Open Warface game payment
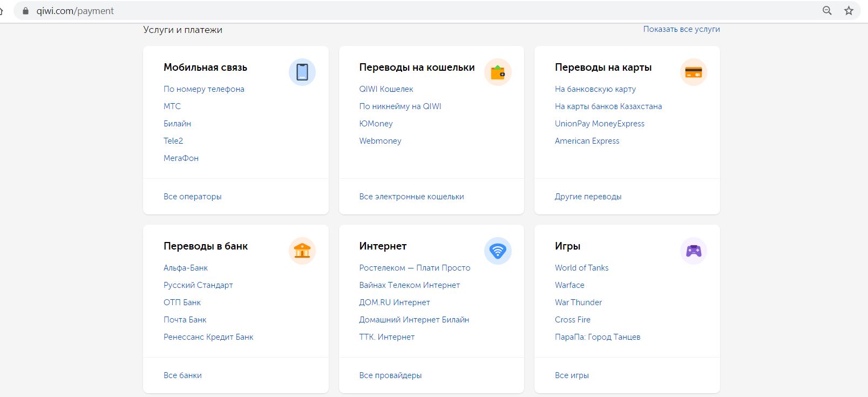 click(x=569, y=285)
